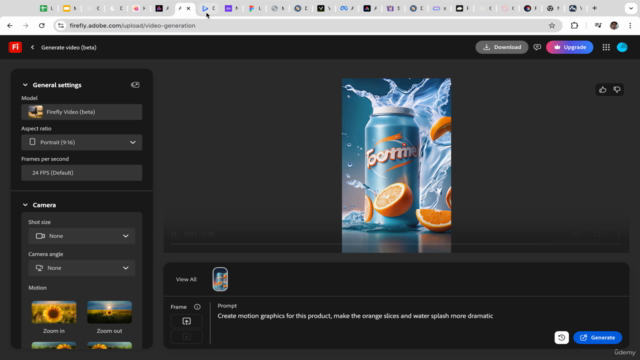Click the Upgrade button
The image size is (640, 360).
tap(569, 47)
